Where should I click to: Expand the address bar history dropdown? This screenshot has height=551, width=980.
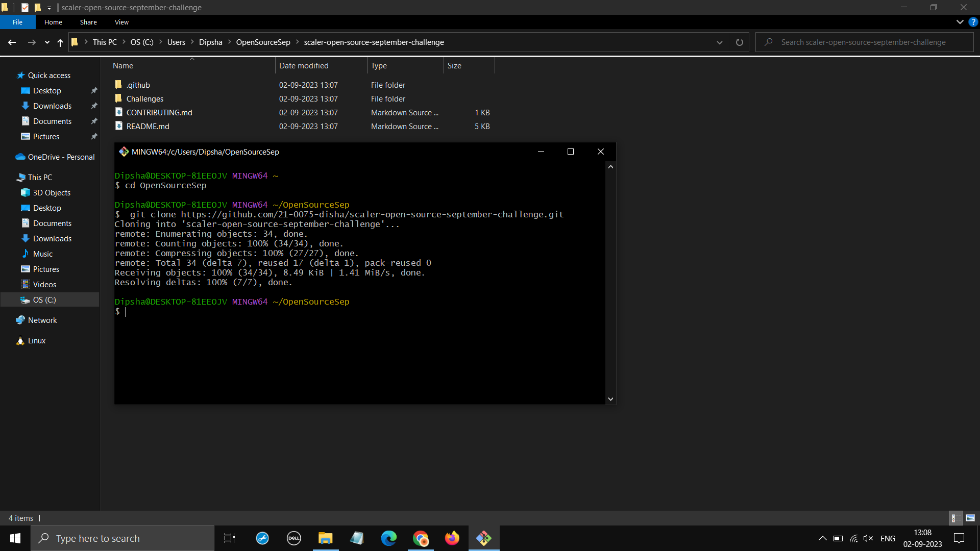pyautogui.click(x=719, y=42)
